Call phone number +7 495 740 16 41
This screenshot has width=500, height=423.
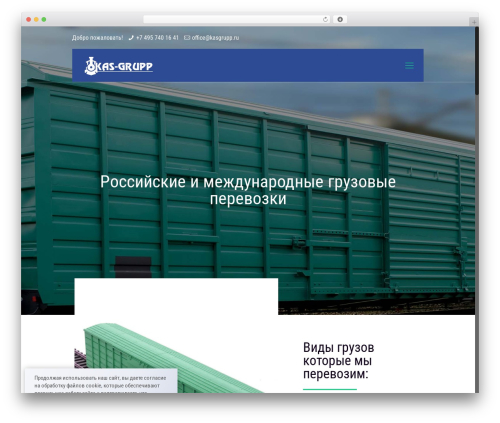pyautogui.click(x=157, y=38)
